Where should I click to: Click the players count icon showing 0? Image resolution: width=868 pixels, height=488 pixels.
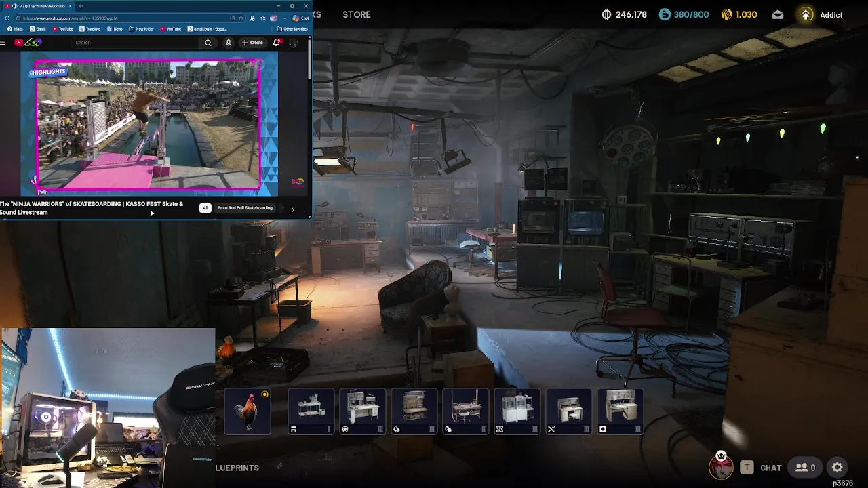[x=806, y=468]
